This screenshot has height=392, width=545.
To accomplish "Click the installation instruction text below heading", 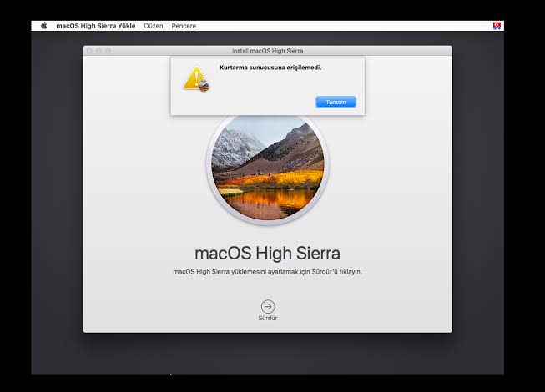I will [x=268, y=272].
